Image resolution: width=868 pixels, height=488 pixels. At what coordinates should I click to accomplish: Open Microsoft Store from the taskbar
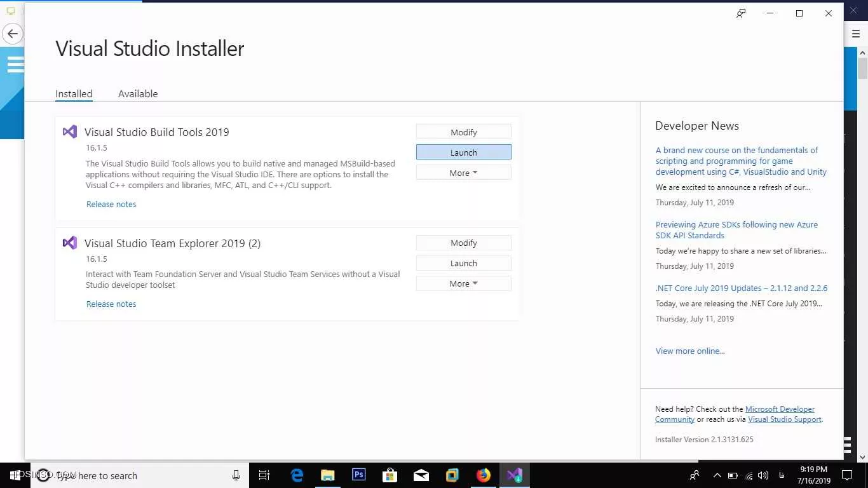point(390,475)
